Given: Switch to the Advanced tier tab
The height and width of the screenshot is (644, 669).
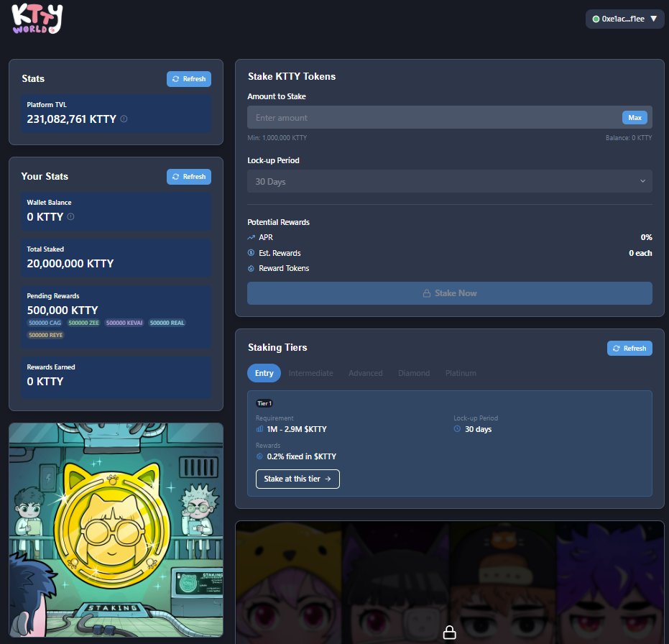Looking at the screenshot, I should coord(365,373).
